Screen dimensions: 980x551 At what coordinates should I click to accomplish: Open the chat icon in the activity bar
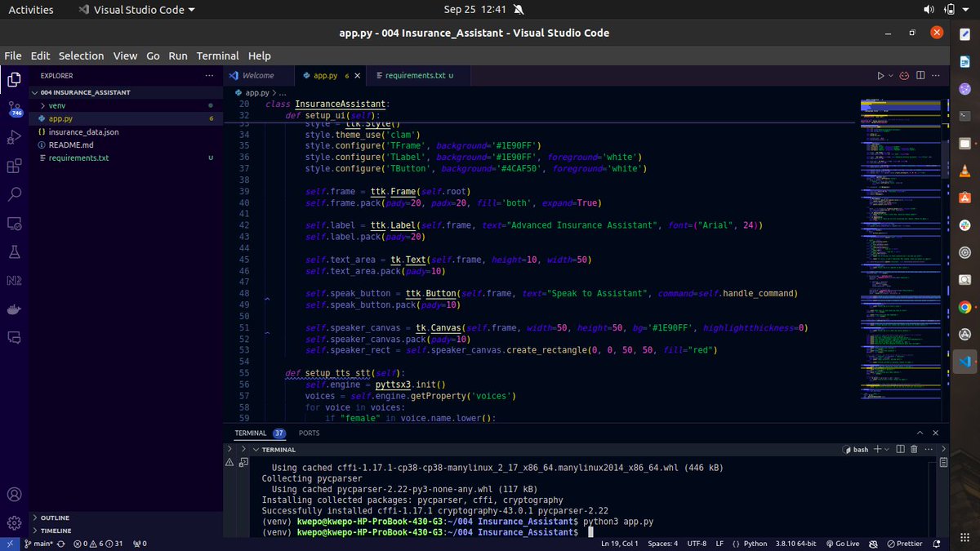[x=14, y=337]
